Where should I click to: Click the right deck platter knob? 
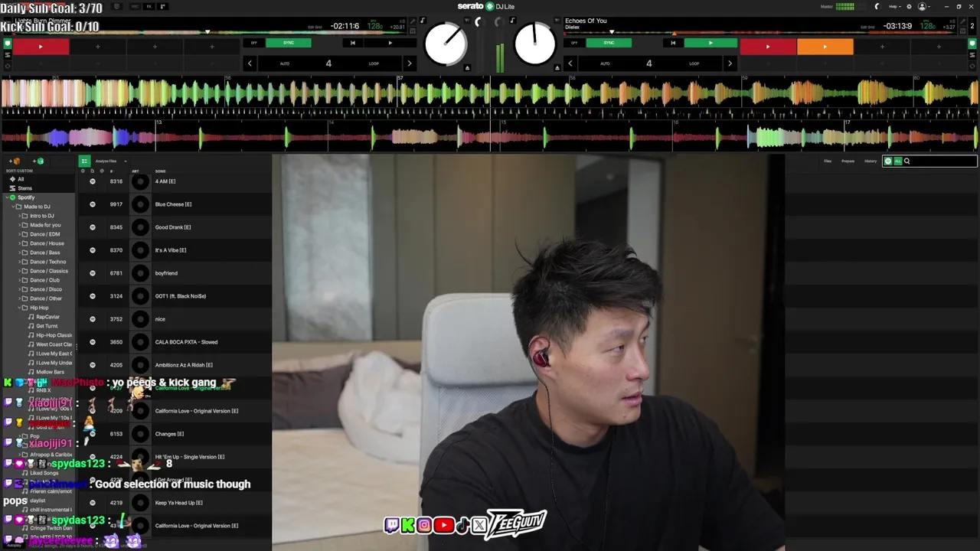(x=534, y=44)
